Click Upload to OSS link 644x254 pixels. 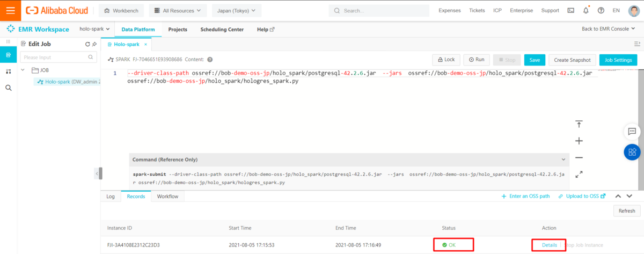tap(582, 197)
